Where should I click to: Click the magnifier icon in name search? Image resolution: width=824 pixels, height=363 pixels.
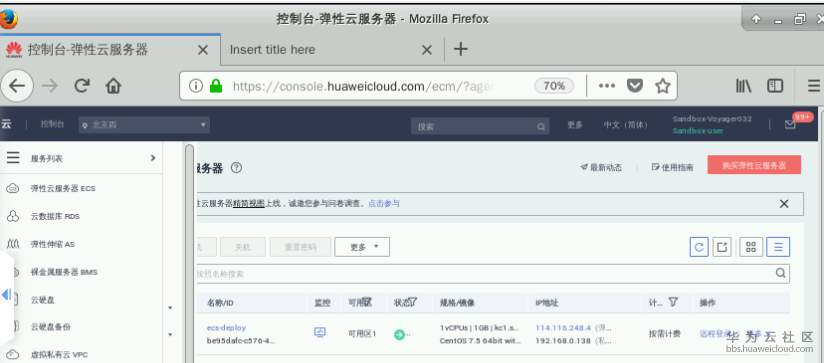pos(781,273)
